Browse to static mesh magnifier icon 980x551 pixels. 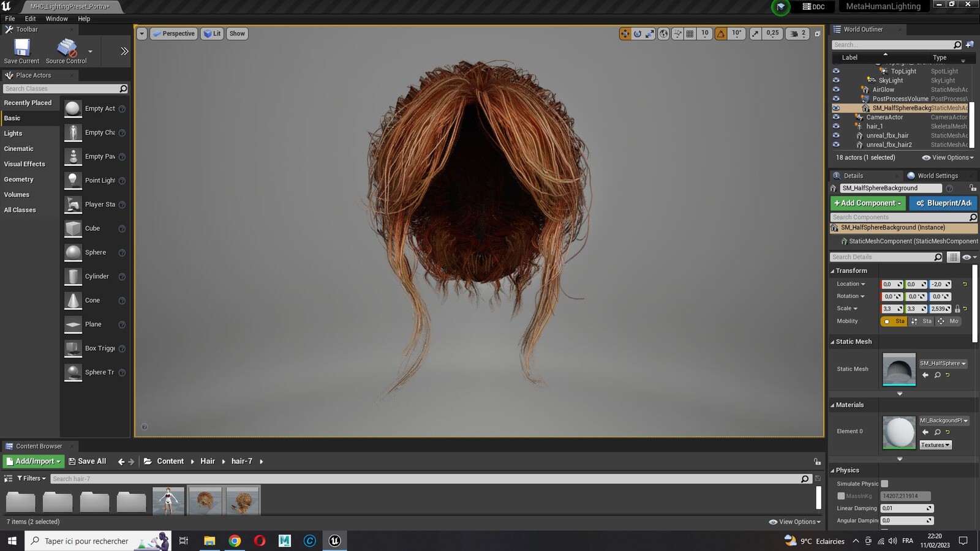coord(937,375)
